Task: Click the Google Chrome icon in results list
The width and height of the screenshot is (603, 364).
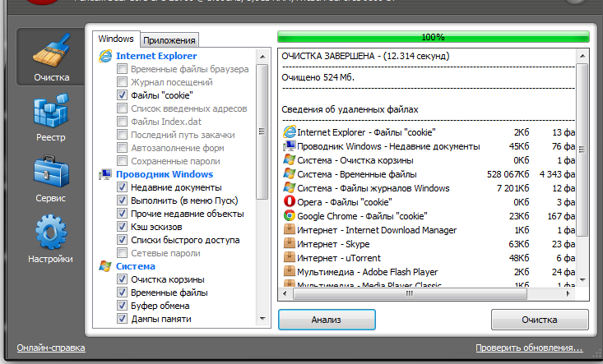Action: 289,216
